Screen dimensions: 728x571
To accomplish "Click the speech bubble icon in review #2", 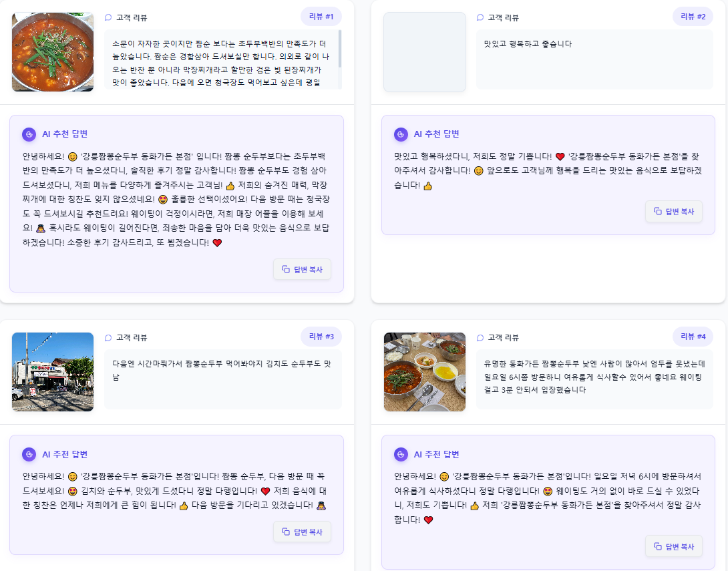I will pos(480,17).
